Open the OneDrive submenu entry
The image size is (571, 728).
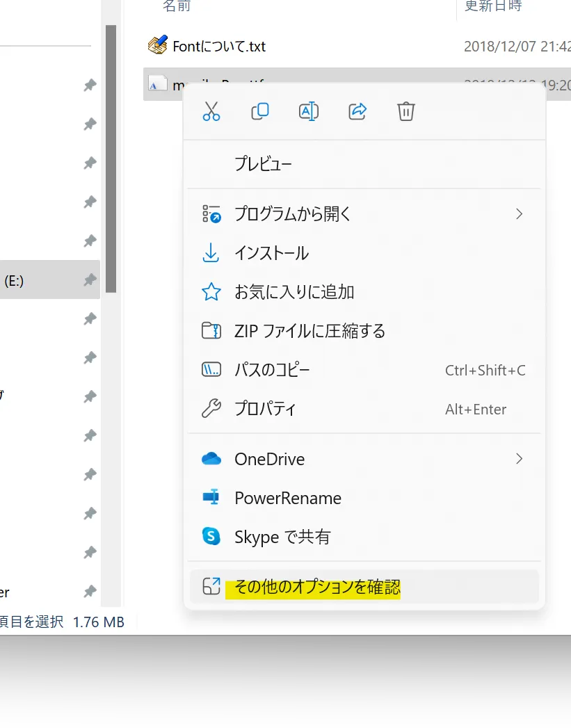[364, 459]
